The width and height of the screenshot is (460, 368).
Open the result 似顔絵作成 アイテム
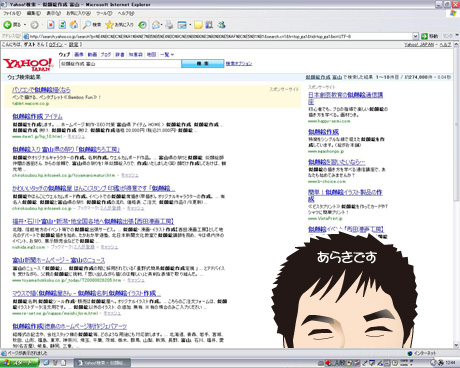37,116
